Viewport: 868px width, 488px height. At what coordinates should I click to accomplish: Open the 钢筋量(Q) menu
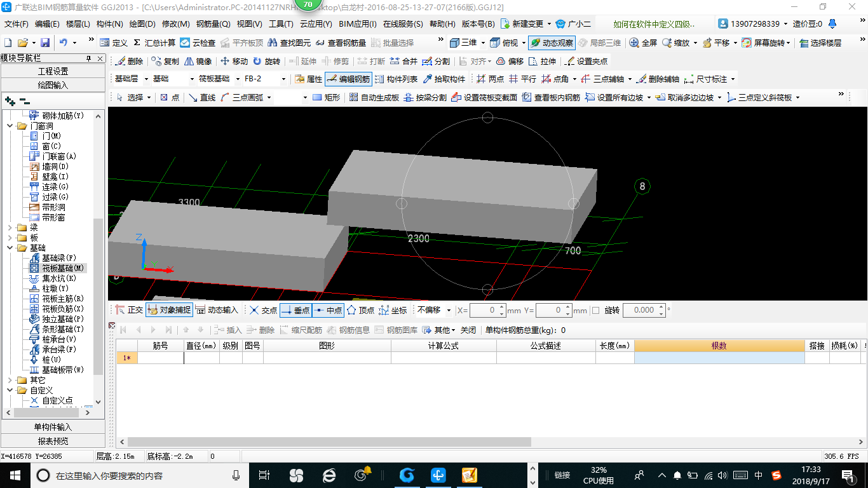coord(213,24)
